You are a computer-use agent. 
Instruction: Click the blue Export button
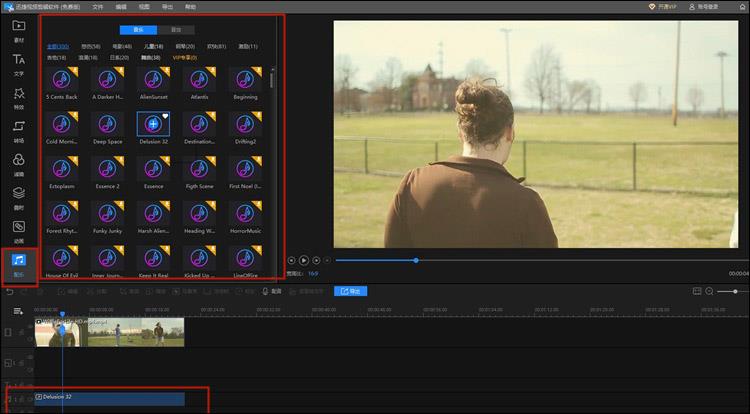[x=351, y=291]
